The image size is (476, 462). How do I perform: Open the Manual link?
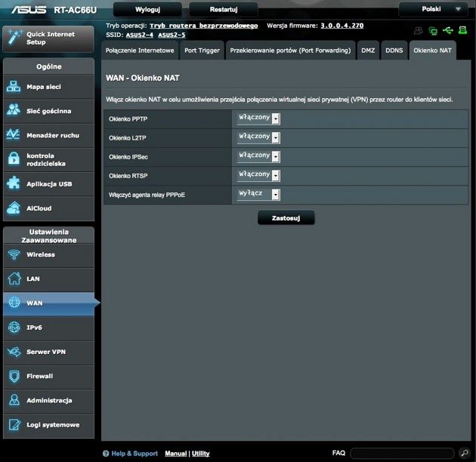pyautogui.click(x=176, y=454)
